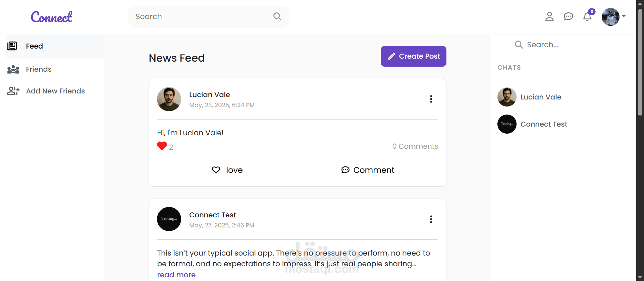Open Connect Test's post avatar

point(169,219)
